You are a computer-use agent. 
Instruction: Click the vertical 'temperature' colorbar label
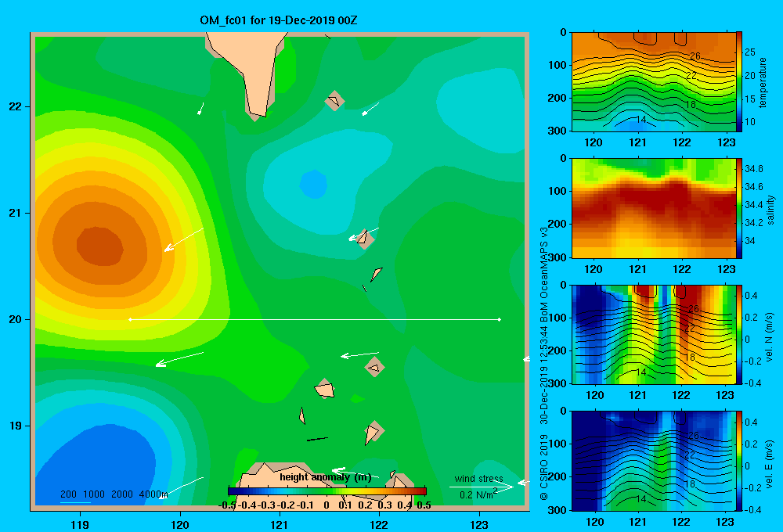coord(763,82)
